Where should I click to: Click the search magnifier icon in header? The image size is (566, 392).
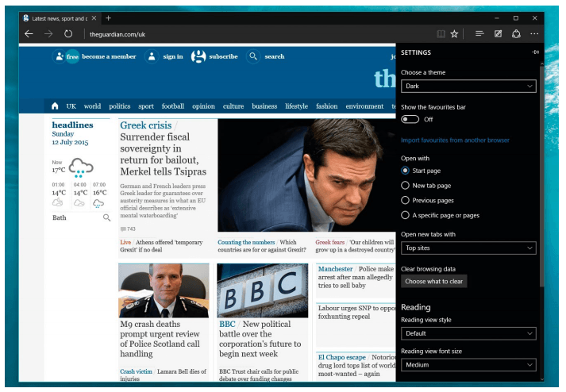253,56
